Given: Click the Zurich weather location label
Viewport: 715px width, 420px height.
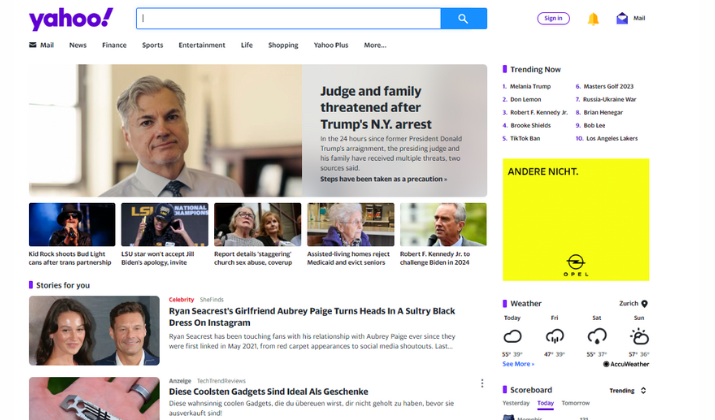Looking at the screenshot, I should coord(628,304).
